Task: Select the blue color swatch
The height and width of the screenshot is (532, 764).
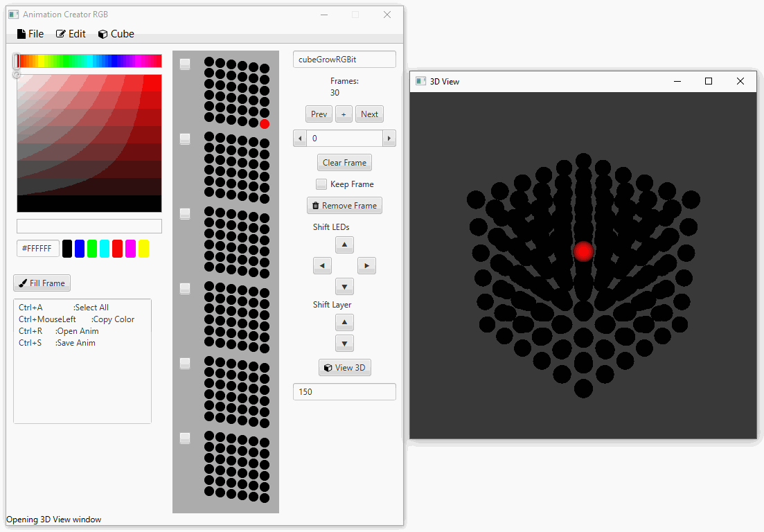Action: pos(80,249)
